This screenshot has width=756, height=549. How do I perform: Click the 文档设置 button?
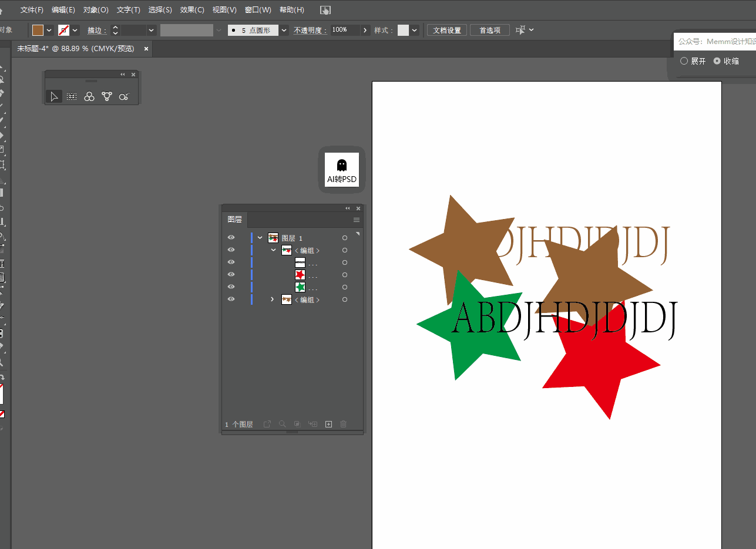click(447, 30)
